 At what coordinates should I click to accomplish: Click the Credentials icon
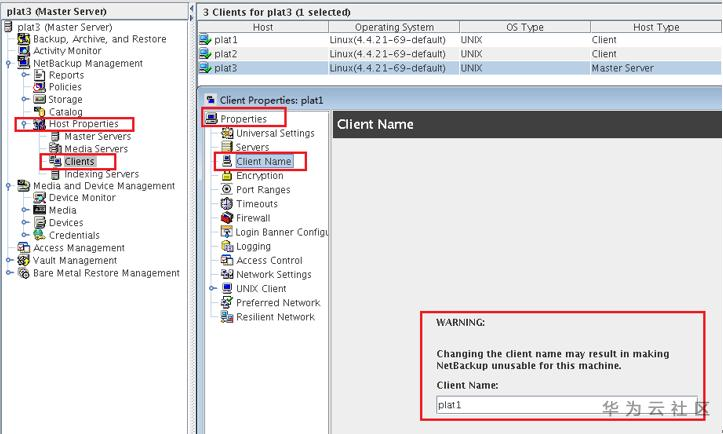pyautogui.click(x=40, y=235)
